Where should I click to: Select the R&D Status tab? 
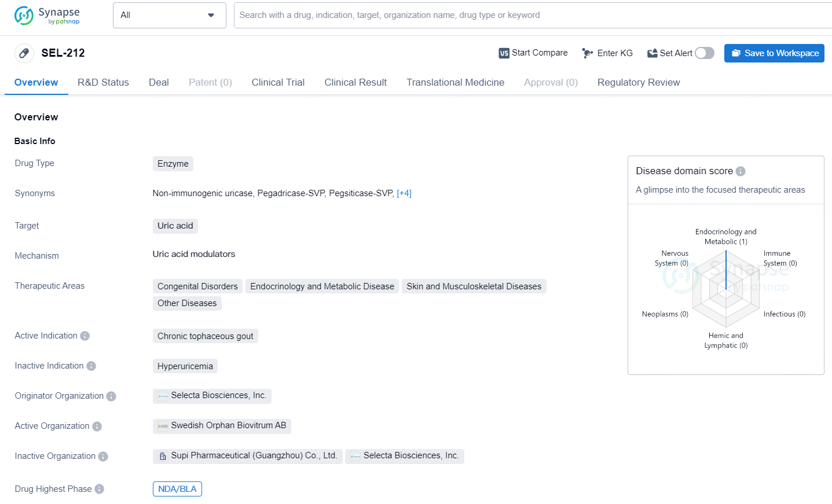103,82
